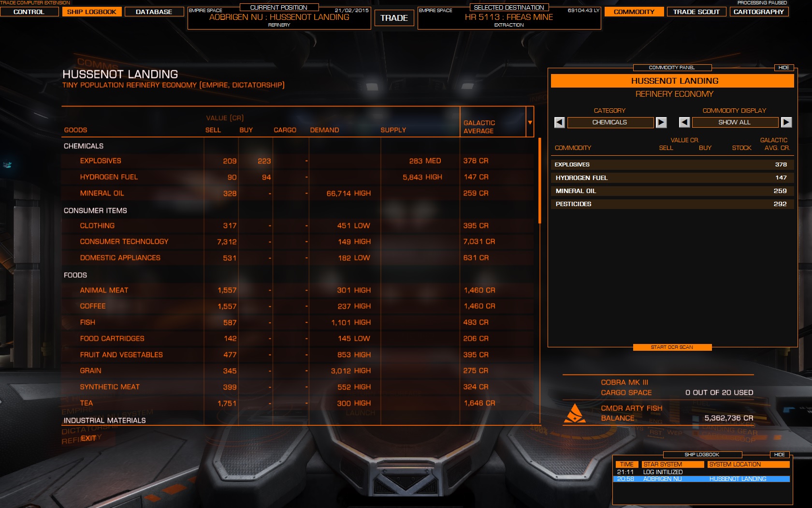Click Explosives in the goods table
Viewport: 812px width, 508px height.
(x=297, y=161)
